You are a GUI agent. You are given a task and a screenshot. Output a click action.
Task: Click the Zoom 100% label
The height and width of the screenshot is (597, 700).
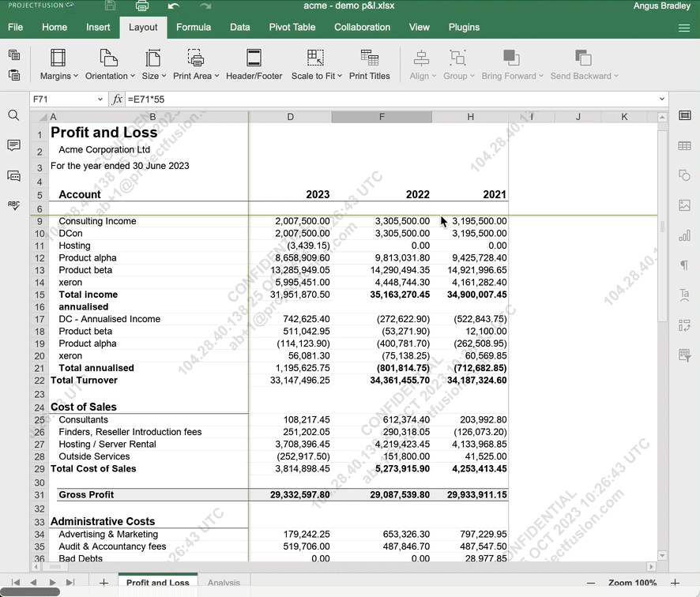pyautogui.click(x=632, y=583)
